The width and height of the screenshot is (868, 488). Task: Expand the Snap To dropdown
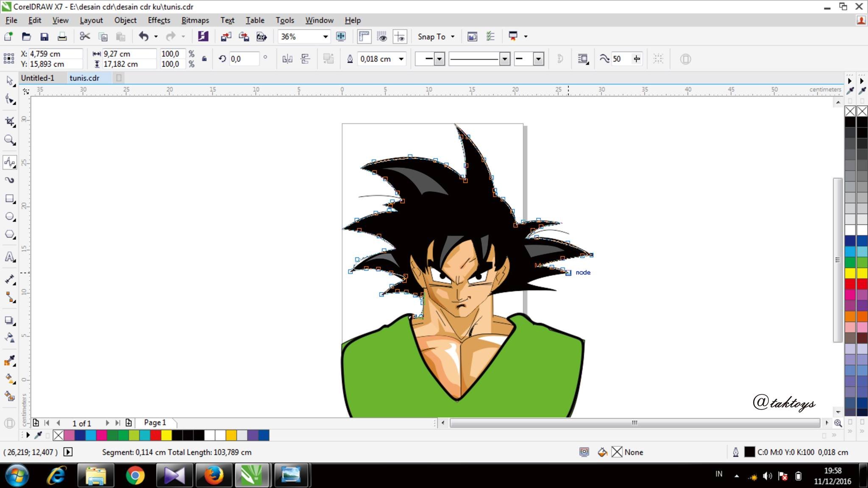(x=453, y=36)
